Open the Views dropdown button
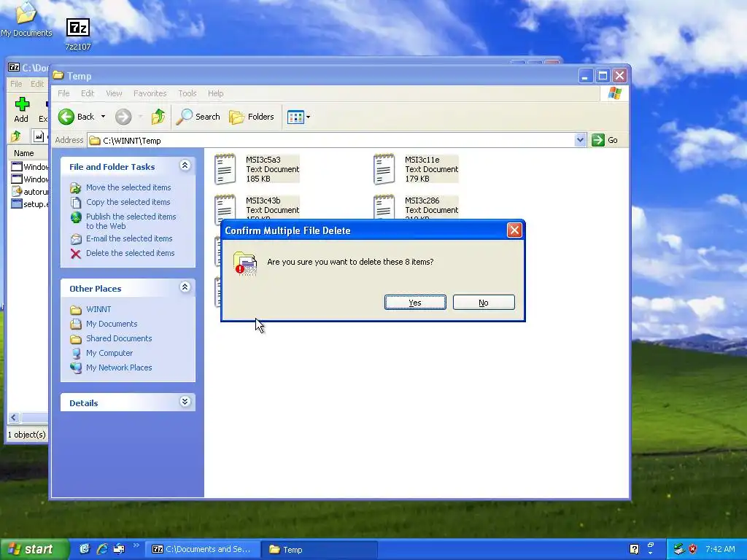This screenshot has height=560, width=747. (298, 117)
